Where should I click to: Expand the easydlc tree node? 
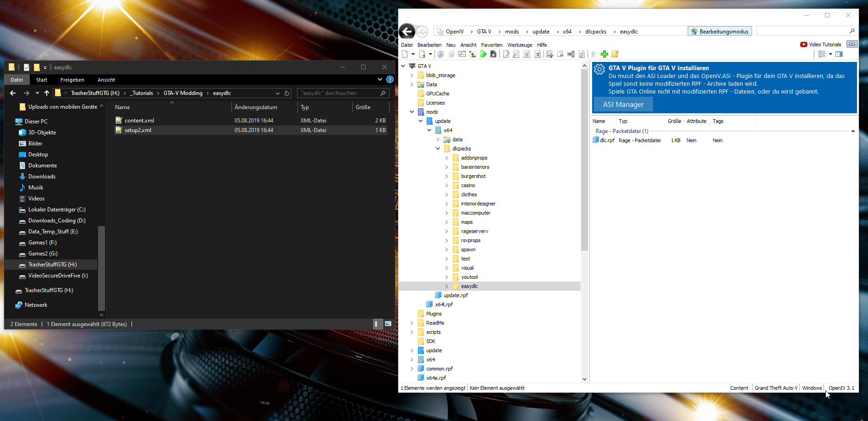447,286
